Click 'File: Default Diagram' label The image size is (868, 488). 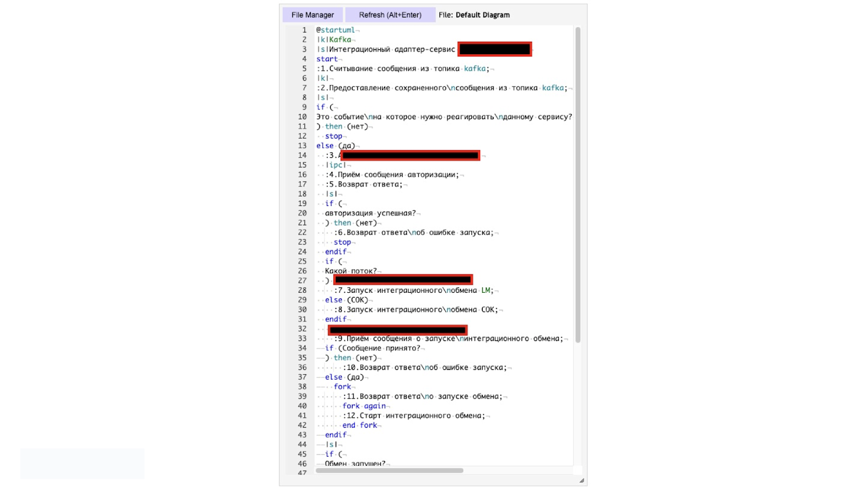point(474,15)
